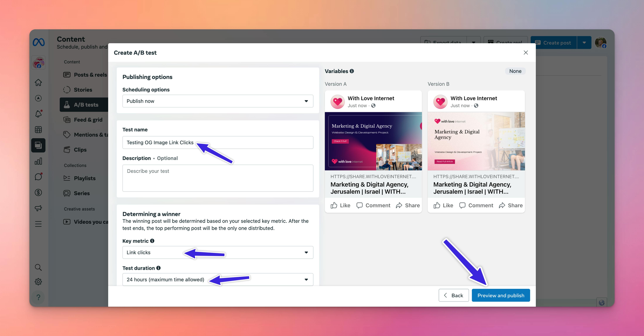
Task: Open Help using the question mark icon
Action: [38, 297]
